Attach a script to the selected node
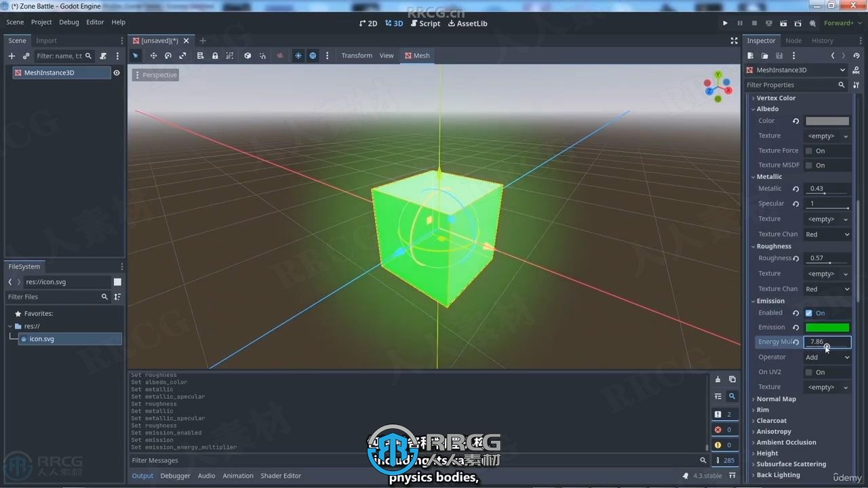This screenshot has height=488, width=868. [103, 56]
